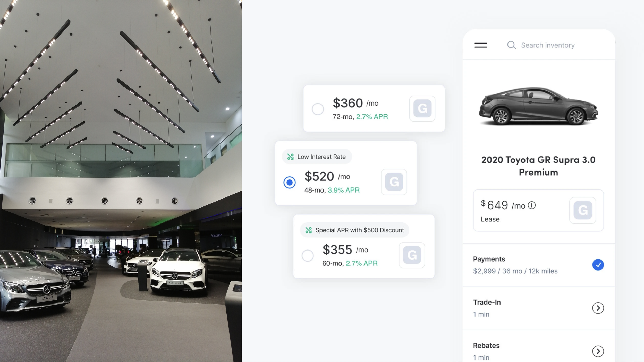
Task: Select the $360 /mo radio option
Action: [x=318, y=109]
